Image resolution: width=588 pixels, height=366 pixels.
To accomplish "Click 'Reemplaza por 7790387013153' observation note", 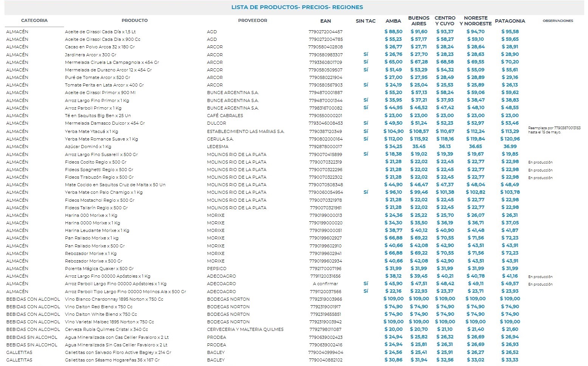I will click(554, 130).
